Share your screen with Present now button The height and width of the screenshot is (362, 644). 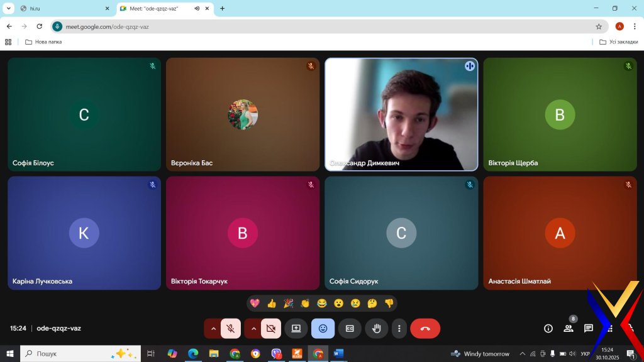(296, 328)
